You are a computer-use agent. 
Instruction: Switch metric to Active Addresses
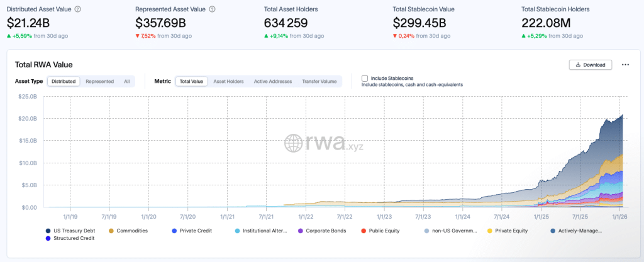[272, 81]
